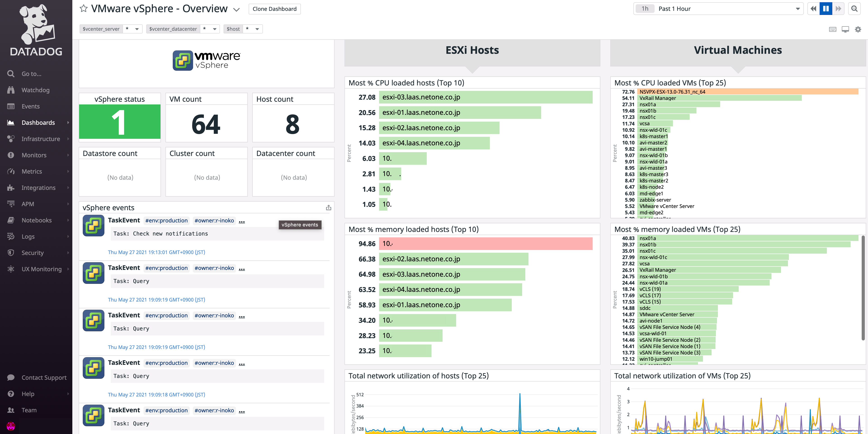
Task: Click #owner:r-inoko tag on first TaskEvent
Action: point(214,220)
